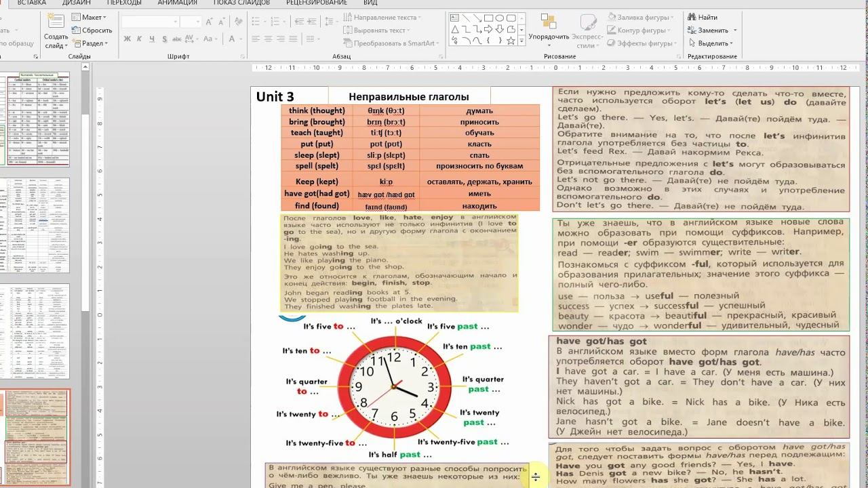
Task: Clear all text formatting
Action: 239,22
